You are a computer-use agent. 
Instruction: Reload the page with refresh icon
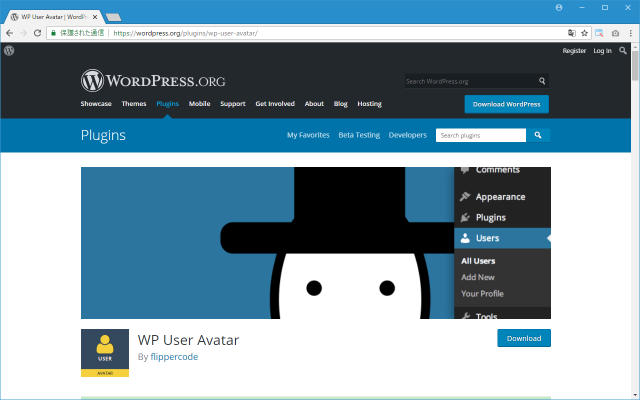coord(37,33)
